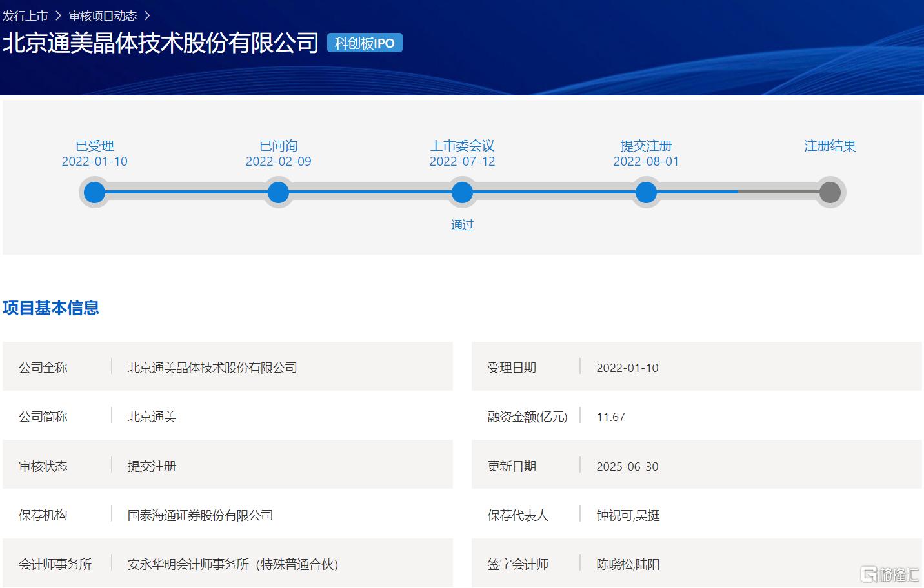Click the 审核状态 value 提交注册
The image size is (924, 588).
(152, 466)
